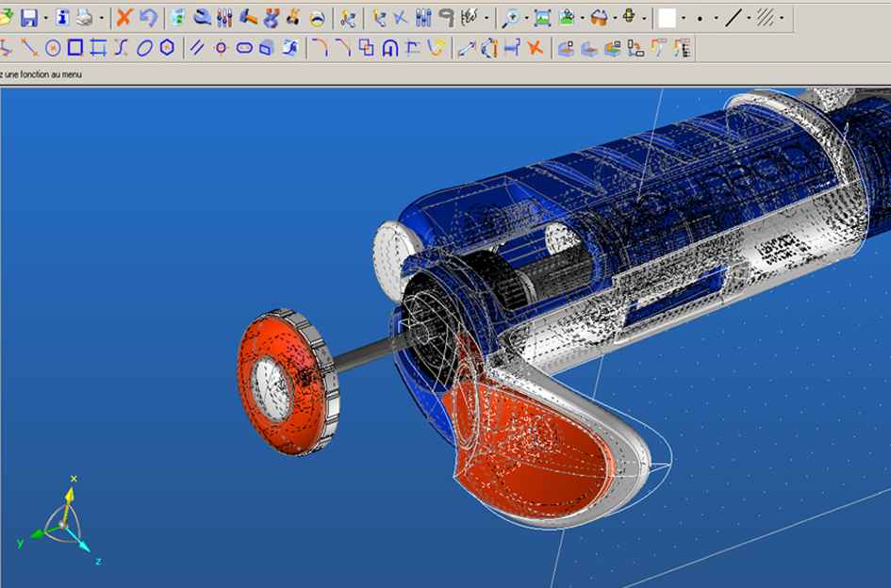Click the blue Undo arrow icon

click(148, 18)
